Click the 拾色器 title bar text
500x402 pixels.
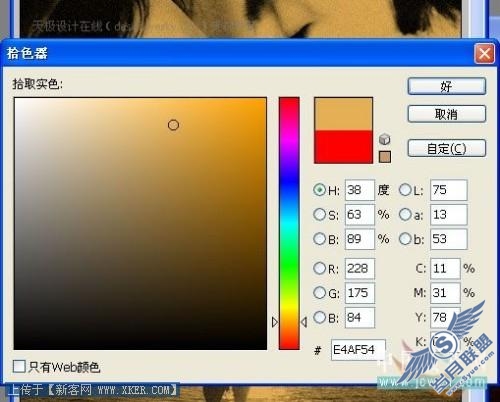[x=27, y=53]
